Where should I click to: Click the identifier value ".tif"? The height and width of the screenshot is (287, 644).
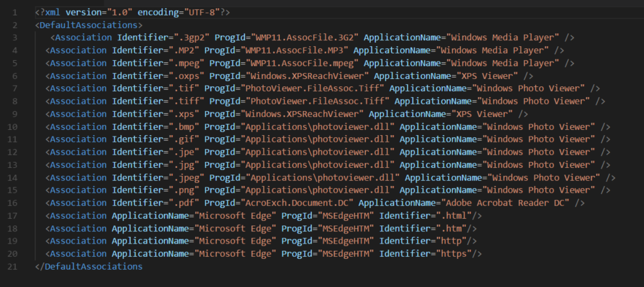[184, 88]
